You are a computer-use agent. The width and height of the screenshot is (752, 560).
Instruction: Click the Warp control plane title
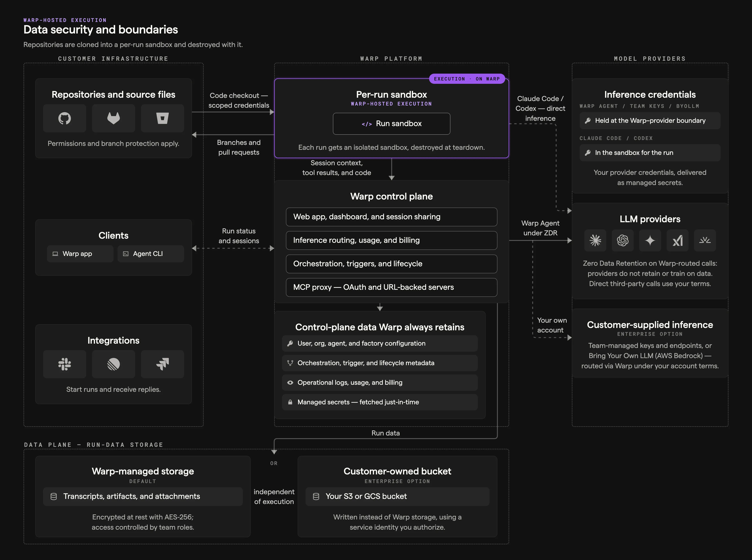[392, 196]
